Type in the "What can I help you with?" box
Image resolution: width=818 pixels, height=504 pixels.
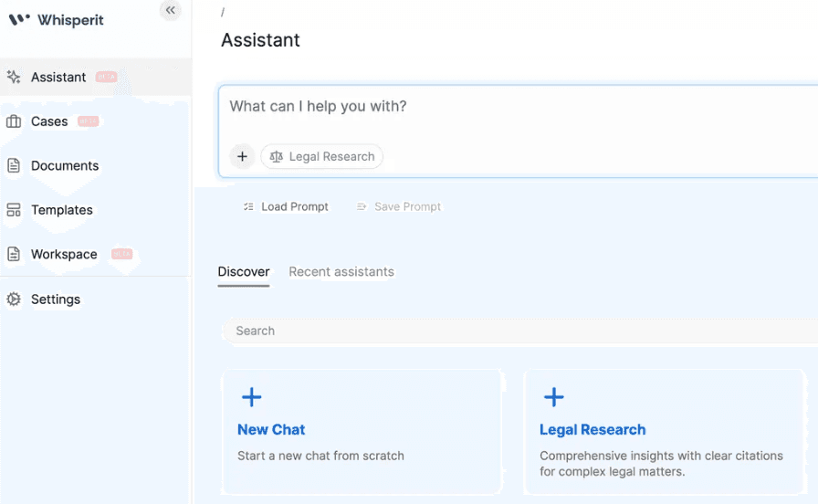coord(511,107)
